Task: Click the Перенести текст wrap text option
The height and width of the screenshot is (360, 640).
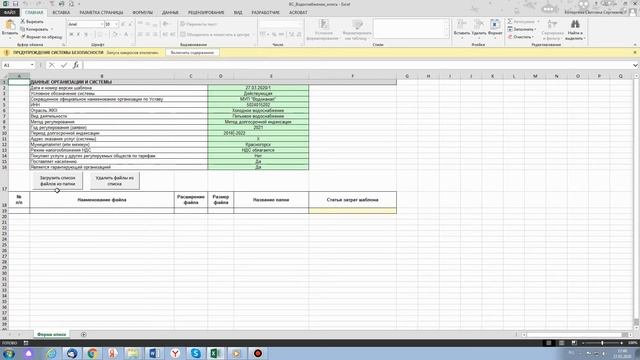Action: 198,24
